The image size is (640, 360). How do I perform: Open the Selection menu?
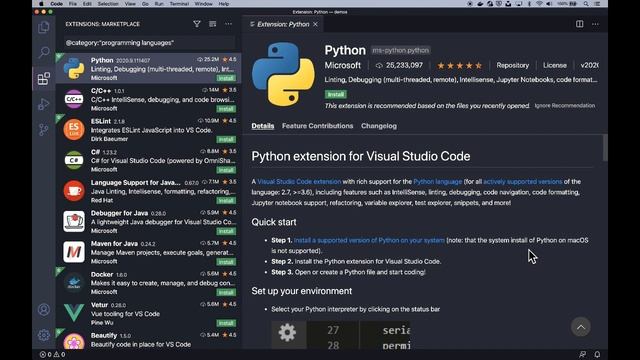click(x=108, y=4)
